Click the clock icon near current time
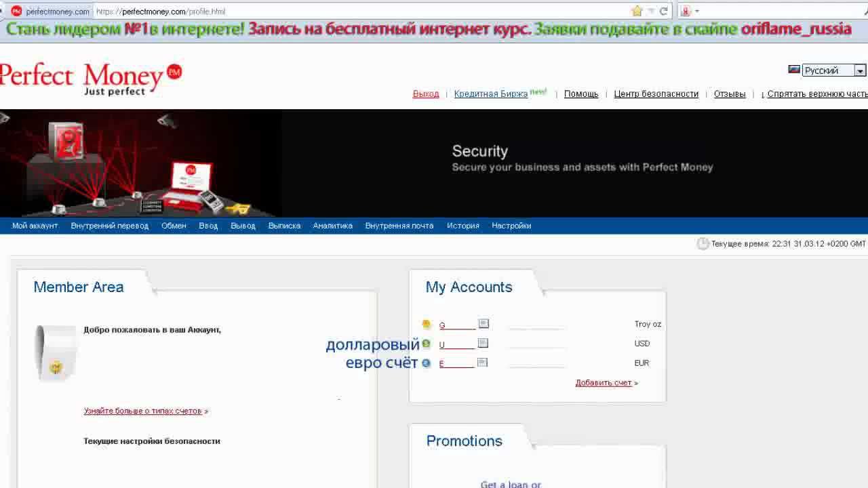The height and width of the screenshot is (488, 868). (703, 243)
